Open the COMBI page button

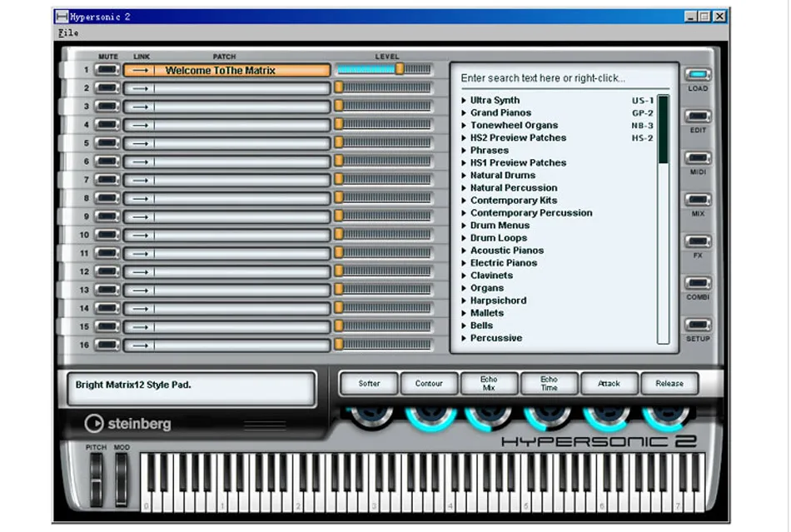click(x=698, y=283)
